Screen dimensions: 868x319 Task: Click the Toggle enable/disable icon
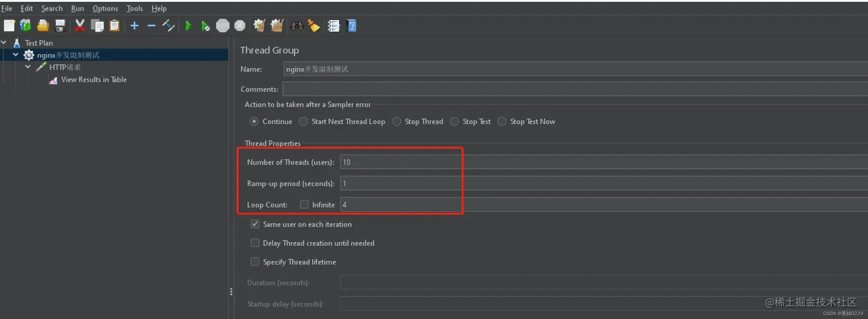(168, 26)
